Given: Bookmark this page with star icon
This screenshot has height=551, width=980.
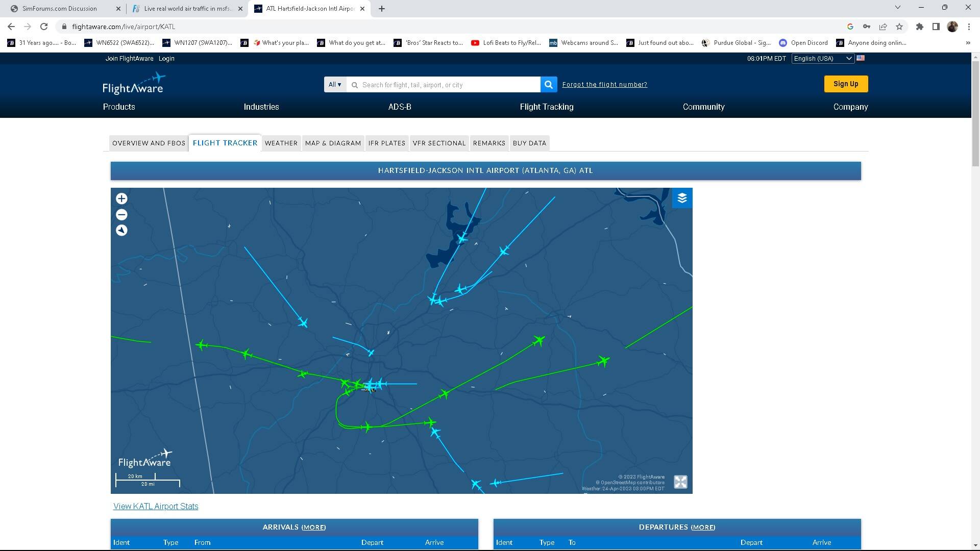Looking at the screenshot, I should pos(899,27).
